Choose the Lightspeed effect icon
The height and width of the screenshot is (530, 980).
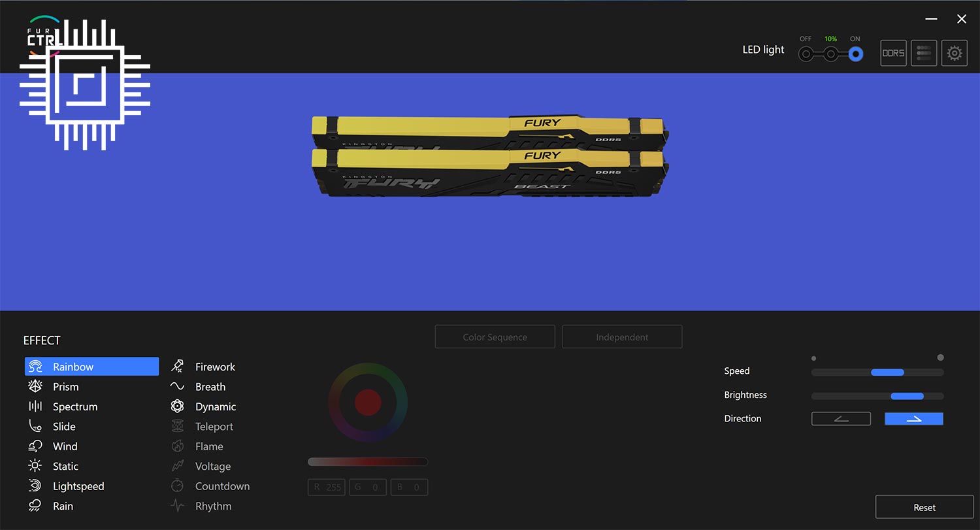pyautogui.click(x=35, y=486)
